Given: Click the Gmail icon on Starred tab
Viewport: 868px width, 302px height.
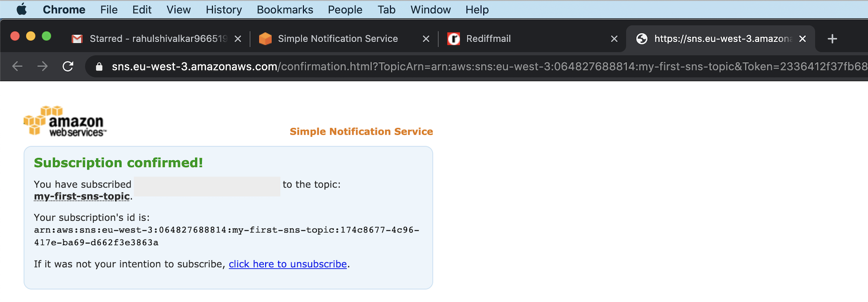Looking at the screenshot, I should pos(77,39).
